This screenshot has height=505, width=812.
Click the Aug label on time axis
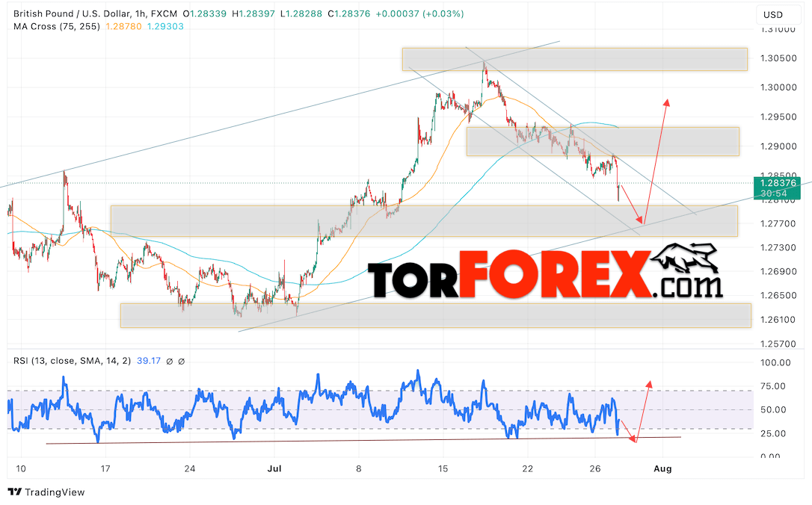click(x=662, y=469)
